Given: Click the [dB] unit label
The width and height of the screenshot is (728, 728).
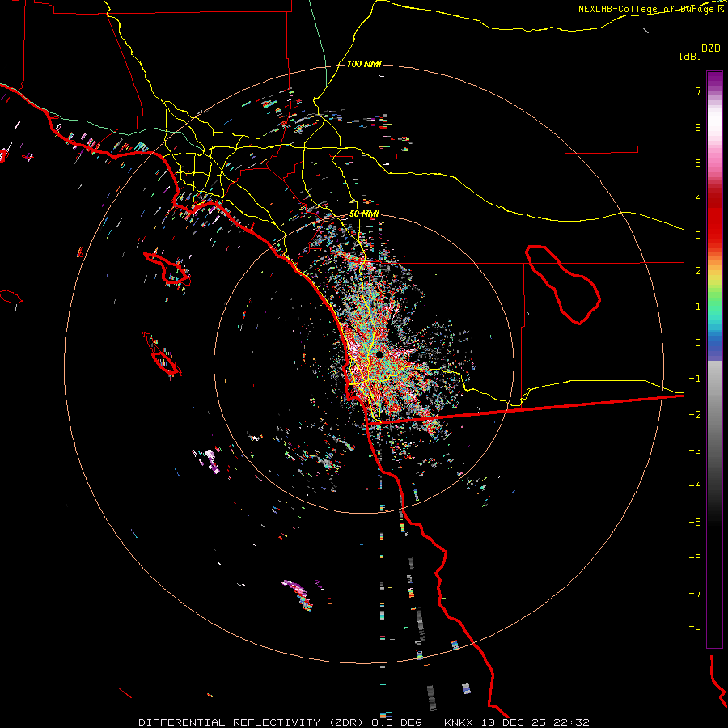Looking at the screenshot, I should pyautogui.click(x=691, y=56).
